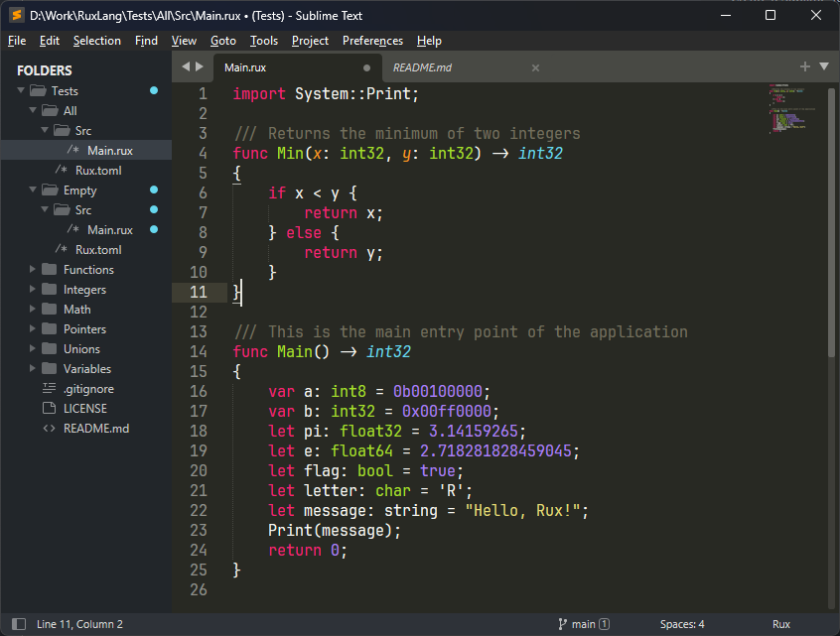This screenshot has width=840, height=636.
Task: Open .gitignore file in sidebar
Action: coord(88,389)
